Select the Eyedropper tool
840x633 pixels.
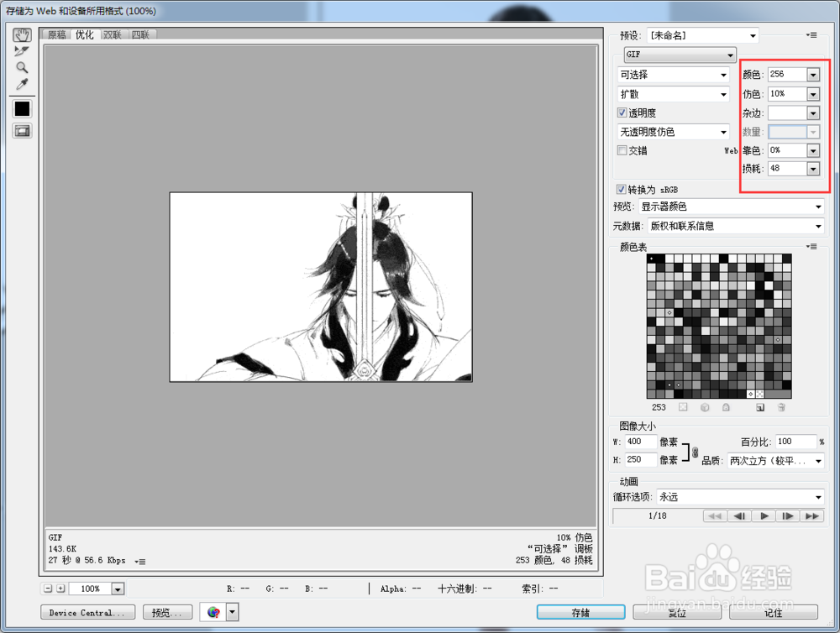(22, 84)
